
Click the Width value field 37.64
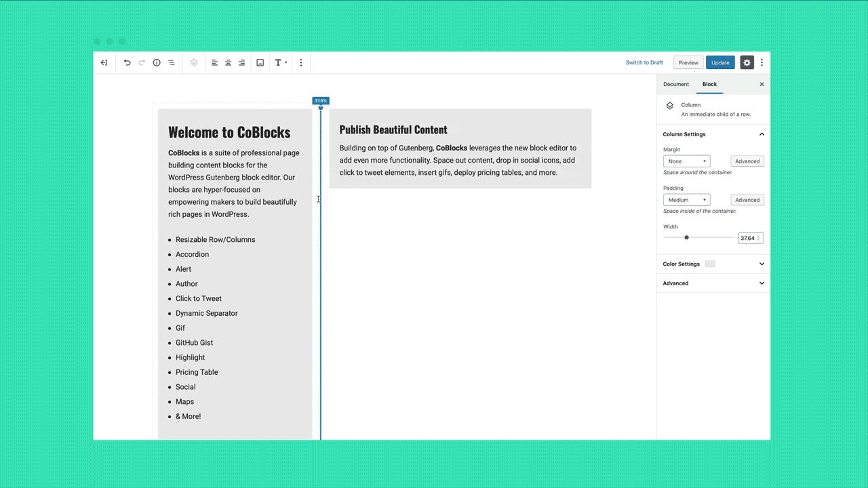[x=751, y=238]
